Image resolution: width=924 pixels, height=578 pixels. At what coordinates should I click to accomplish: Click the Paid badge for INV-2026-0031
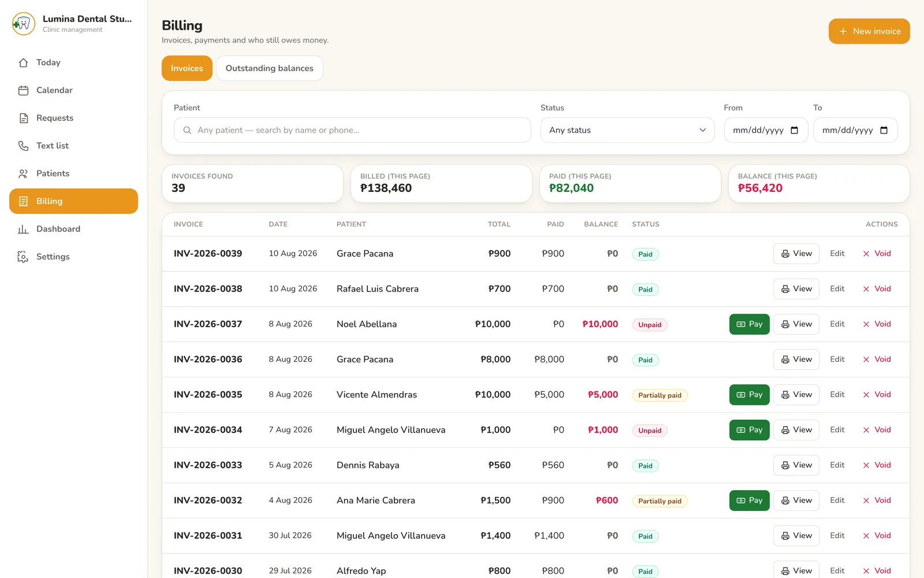click(x=645, y=536)
